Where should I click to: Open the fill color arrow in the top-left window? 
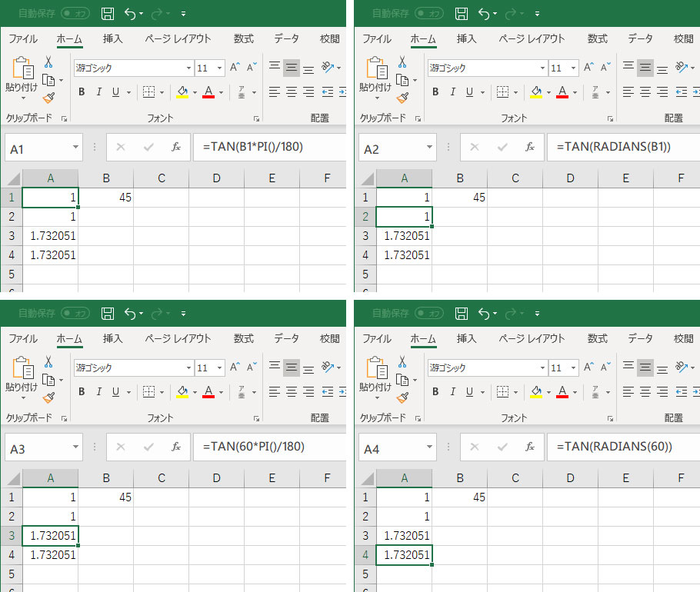pos(195,92)
